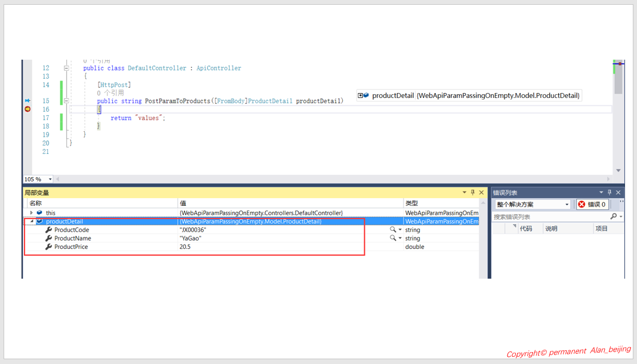Click the productDetail row object icon

tap(39, 221)
